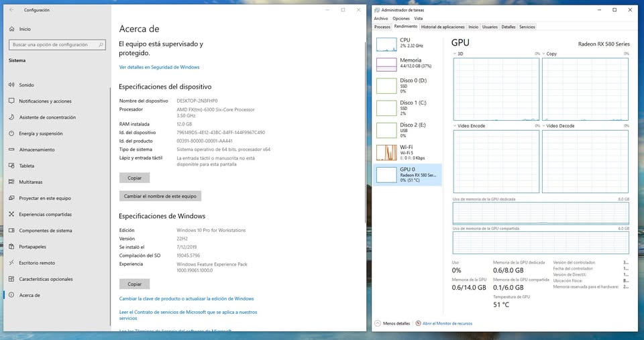This screenshot has height=340, width=644.
Task: Click the settings search input field
Action: [57, 44]
